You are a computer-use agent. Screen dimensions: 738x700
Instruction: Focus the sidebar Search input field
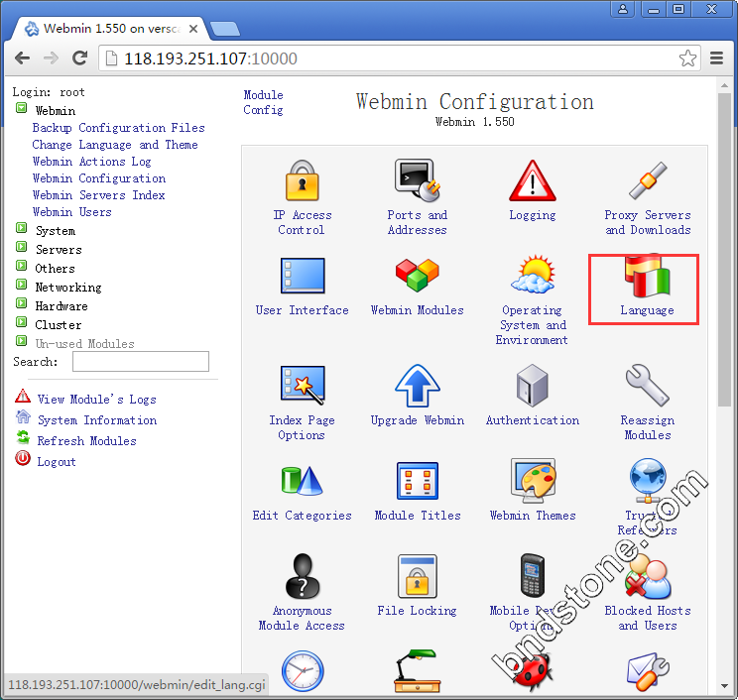pos(141,361)
